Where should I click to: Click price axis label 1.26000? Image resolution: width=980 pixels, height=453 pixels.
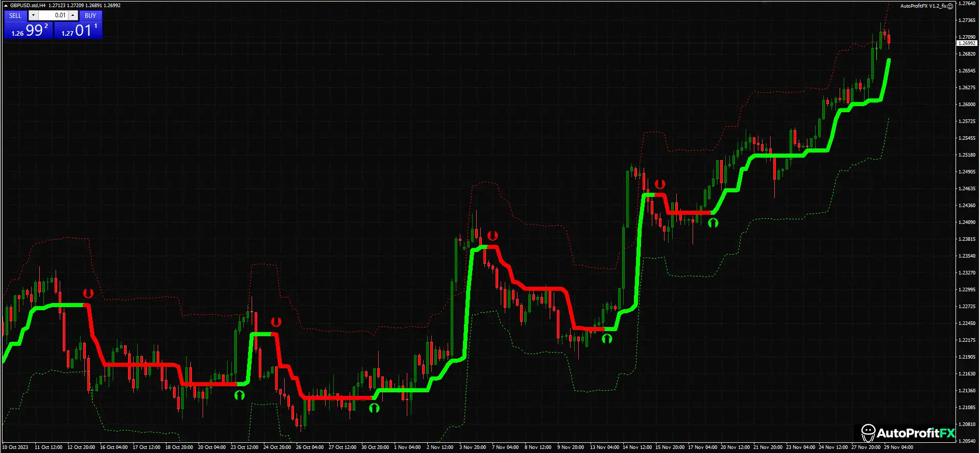[967, 105]
